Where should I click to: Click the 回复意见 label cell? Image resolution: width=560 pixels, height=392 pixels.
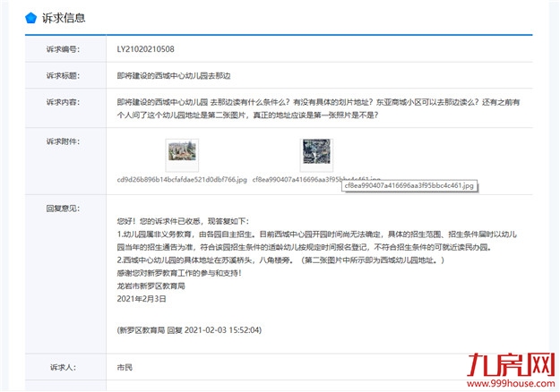pos(65,274)
